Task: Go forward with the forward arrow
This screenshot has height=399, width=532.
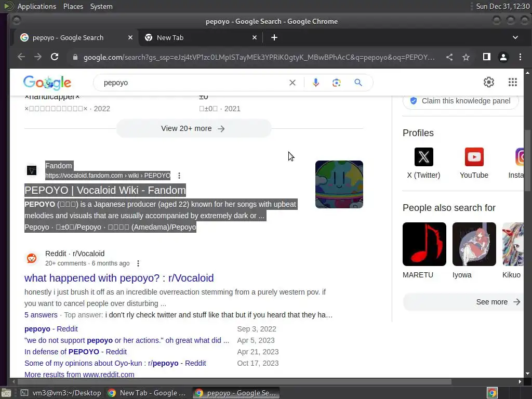Action: [37, 57]
